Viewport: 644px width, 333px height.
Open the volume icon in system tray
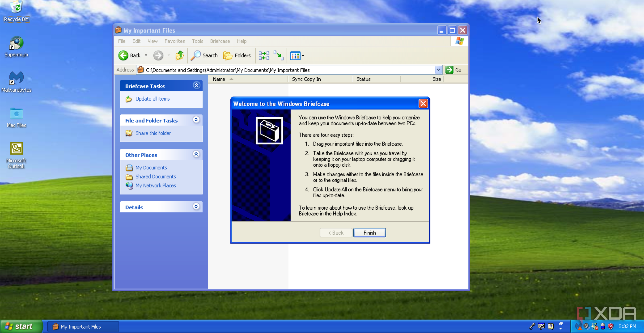586,326
